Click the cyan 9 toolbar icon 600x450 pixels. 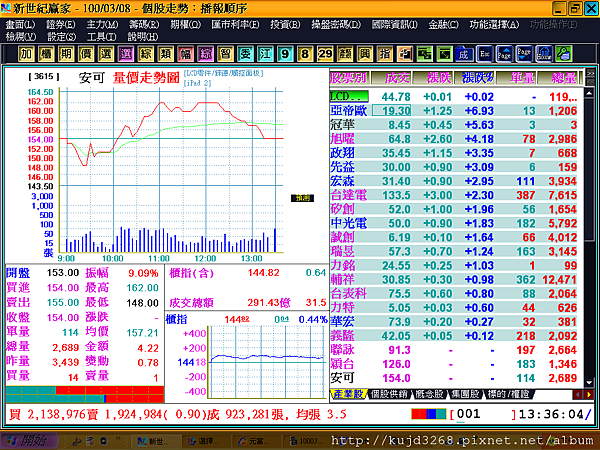tap(285, 54)
